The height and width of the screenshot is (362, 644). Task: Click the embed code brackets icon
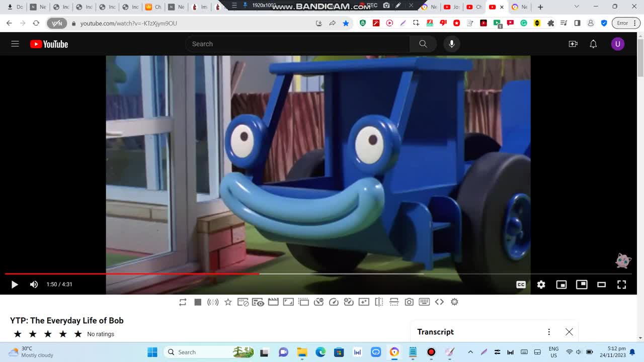click(x=439, y=302)
